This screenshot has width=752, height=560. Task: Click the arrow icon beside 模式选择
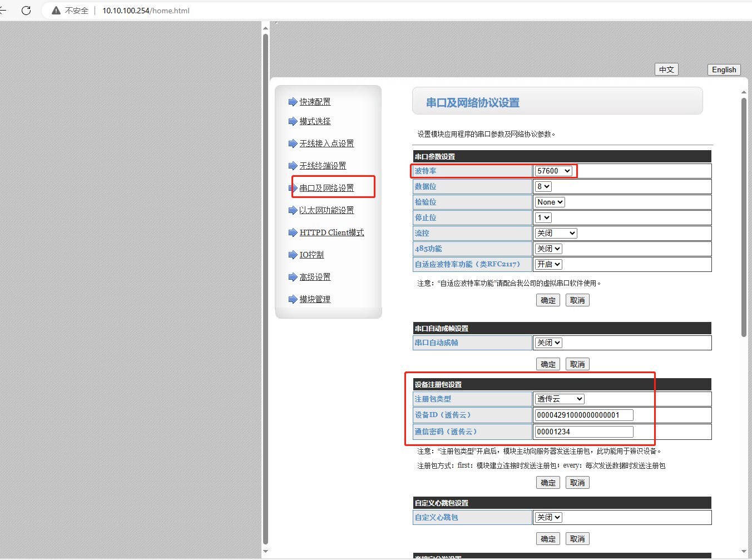coord(293,121)
